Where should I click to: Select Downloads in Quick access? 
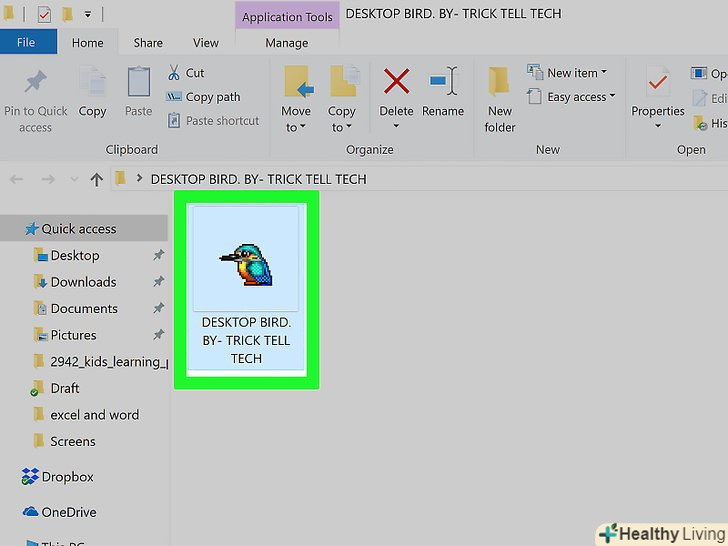(x=84, y=282)
